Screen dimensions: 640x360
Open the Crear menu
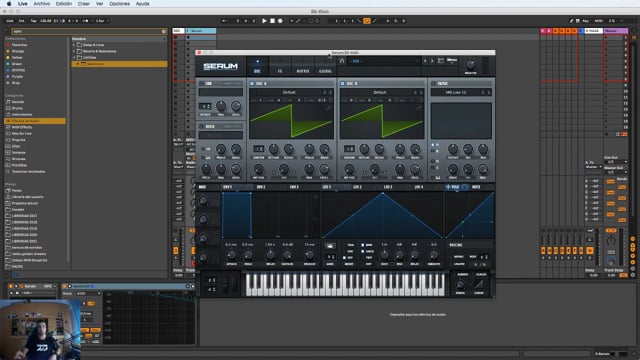84,4
